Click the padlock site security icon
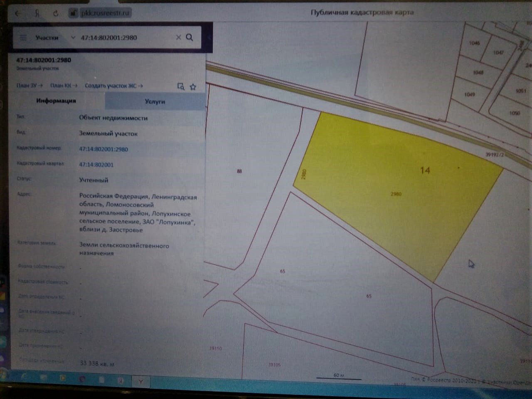 pos(74,13)
